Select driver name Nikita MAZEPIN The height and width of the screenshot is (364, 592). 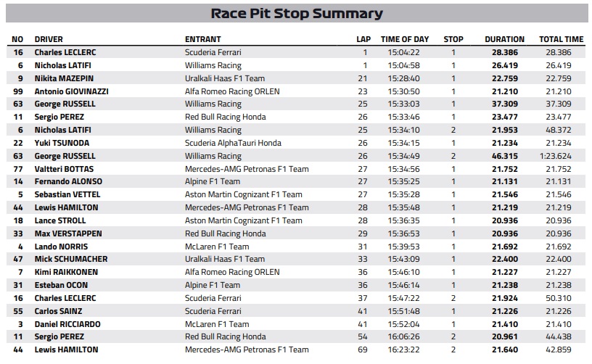pyautogui.click(x=64, y=78)
